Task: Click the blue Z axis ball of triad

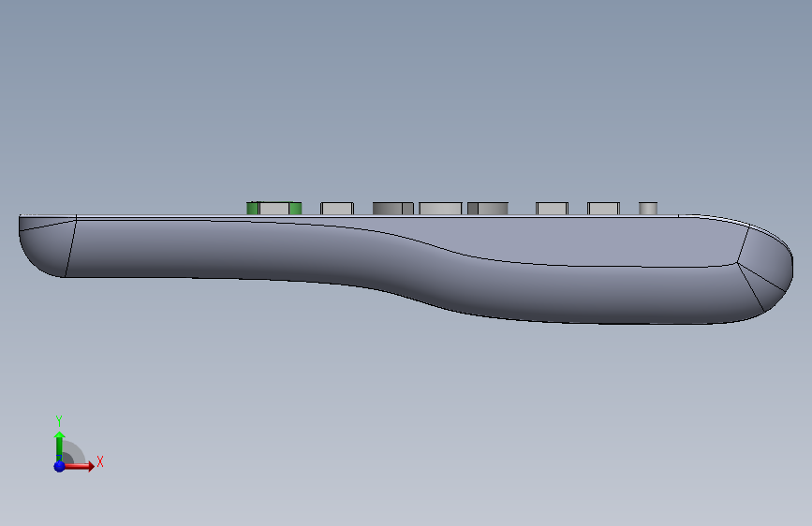Action: 59,466
